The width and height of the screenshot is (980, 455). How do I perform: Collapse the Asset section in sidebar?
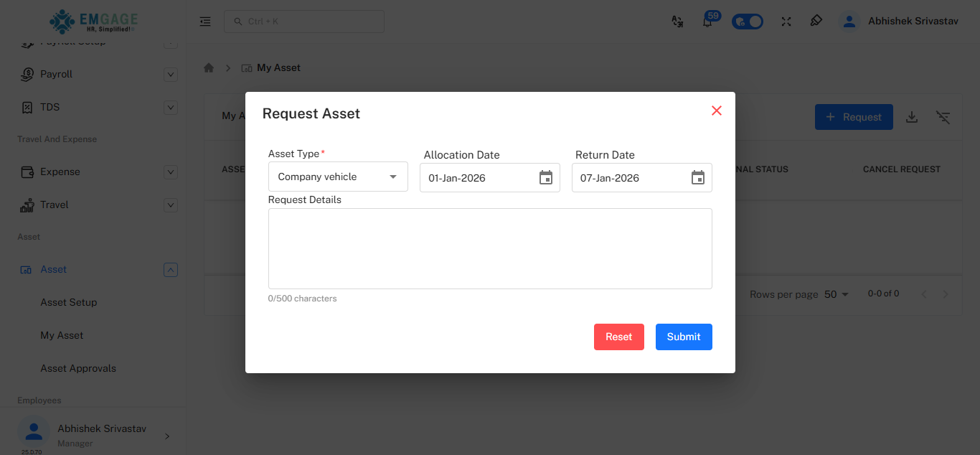coord(170,269)
